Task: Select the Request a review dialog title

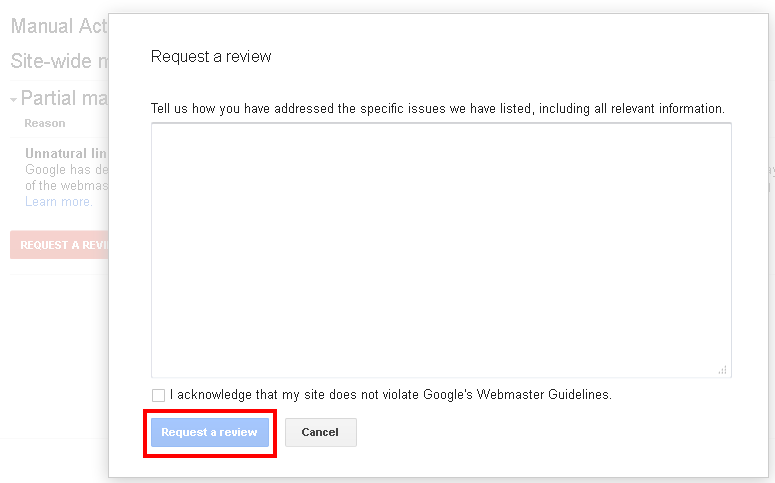Action: [x=211, y=56]
